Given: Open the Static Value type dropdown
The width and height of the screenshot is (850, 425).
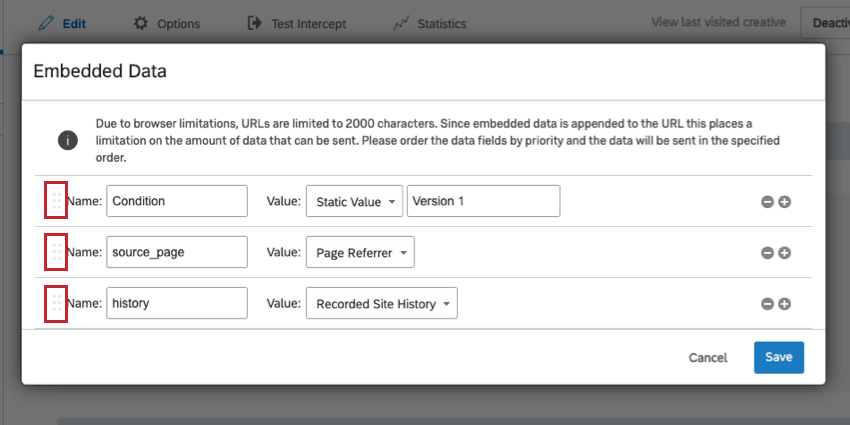Looking at the screenshot, I should tap(354, 201).
